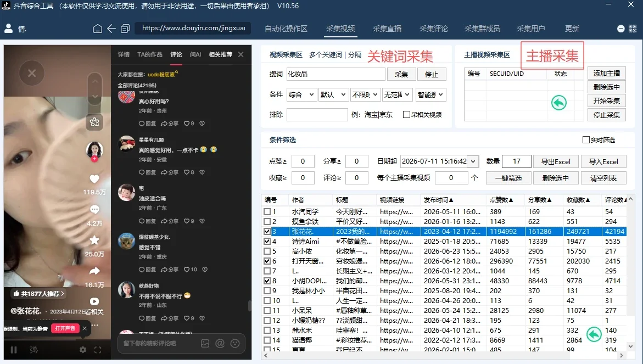Image resolution: width=643 pixels, height=364 pixels.
Task: Switch to the 自动化操作区 tab
Action: (286, 29)
